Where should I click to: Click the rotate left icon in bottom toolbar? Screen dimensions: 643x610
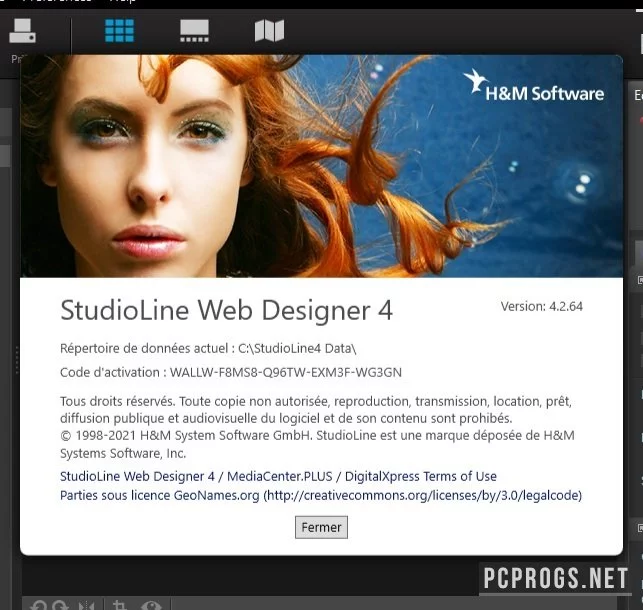pos(38,605)
